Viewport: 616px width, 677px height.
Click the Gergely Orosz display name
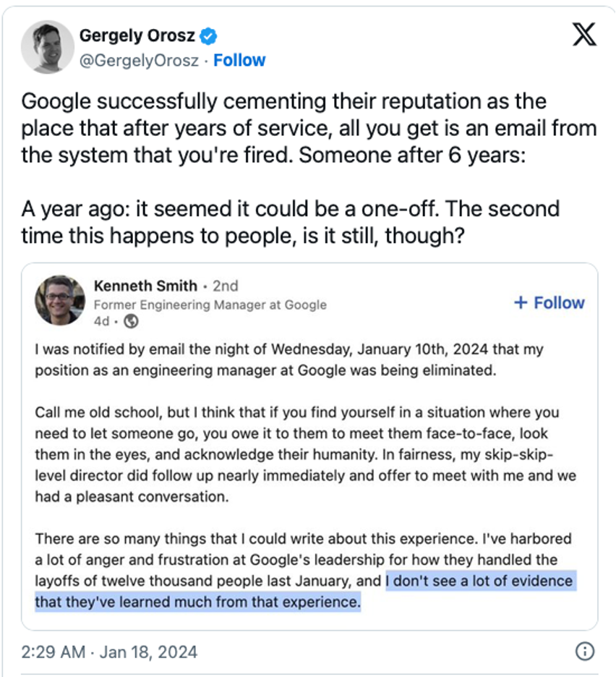(137, 35)
